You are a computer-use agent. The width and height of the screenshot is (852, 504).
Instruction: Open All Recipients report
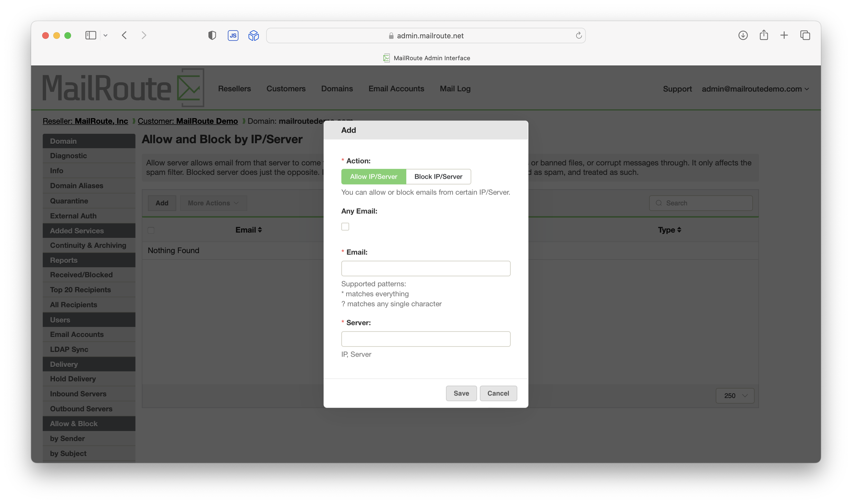point(89,305)
